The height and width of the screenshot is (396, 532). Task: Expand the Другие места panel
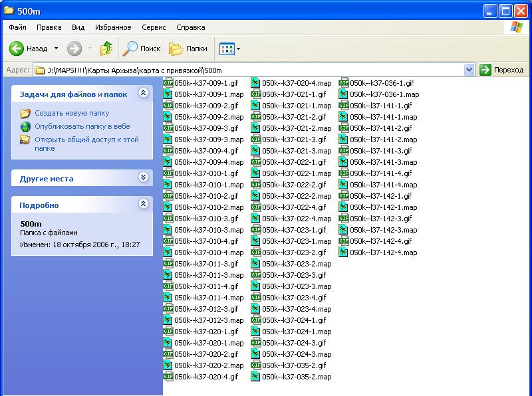pyautogui.click(x=142, y=178)
